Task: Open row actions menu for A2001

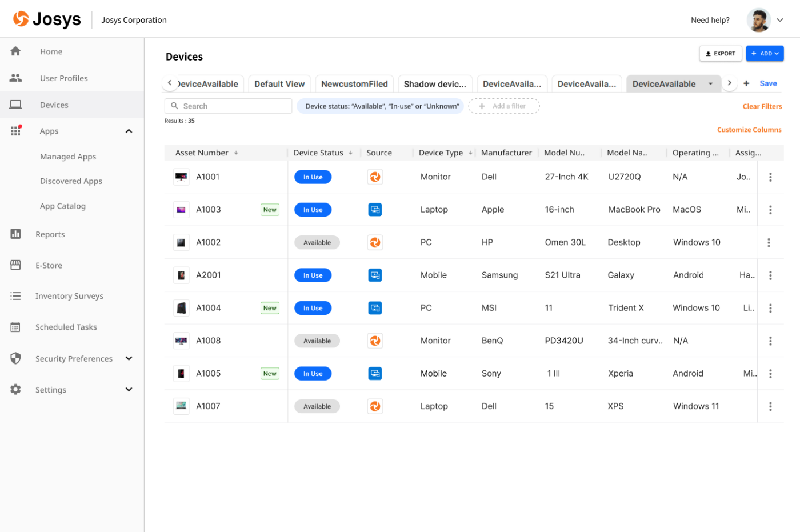Action: (x=770, y=275)
